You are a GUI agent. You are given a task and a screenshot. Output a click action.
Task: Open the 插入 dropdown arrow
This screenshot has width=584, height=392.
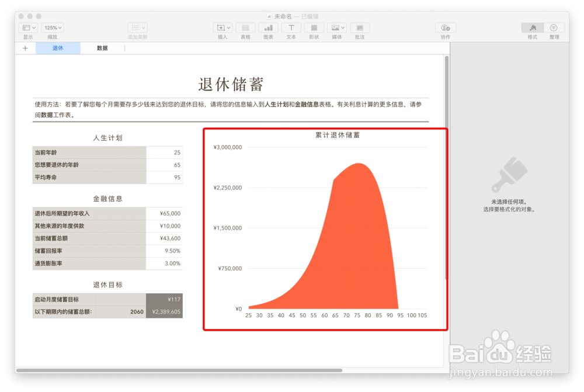pos(228,27)
